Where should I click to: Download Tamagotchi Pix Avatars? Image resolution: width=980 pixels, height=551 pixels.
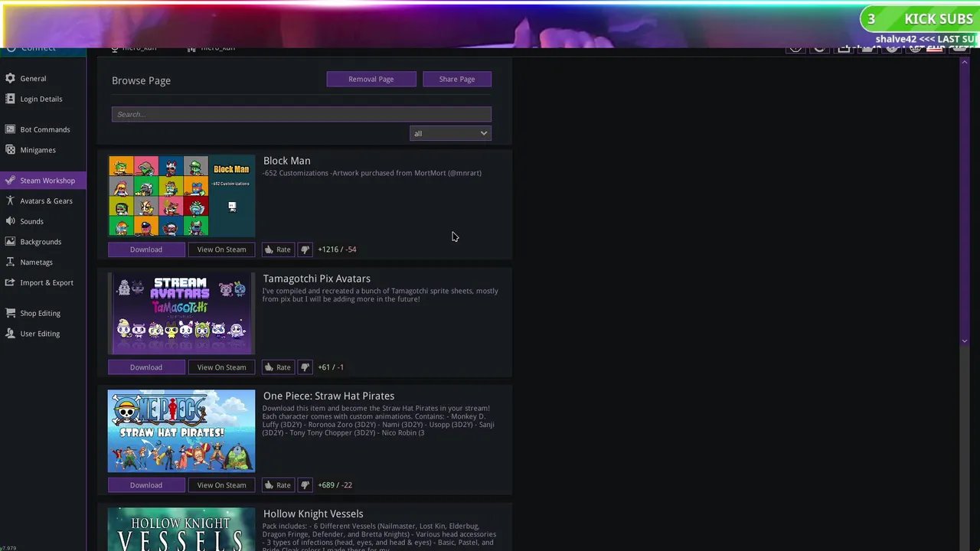146,367
